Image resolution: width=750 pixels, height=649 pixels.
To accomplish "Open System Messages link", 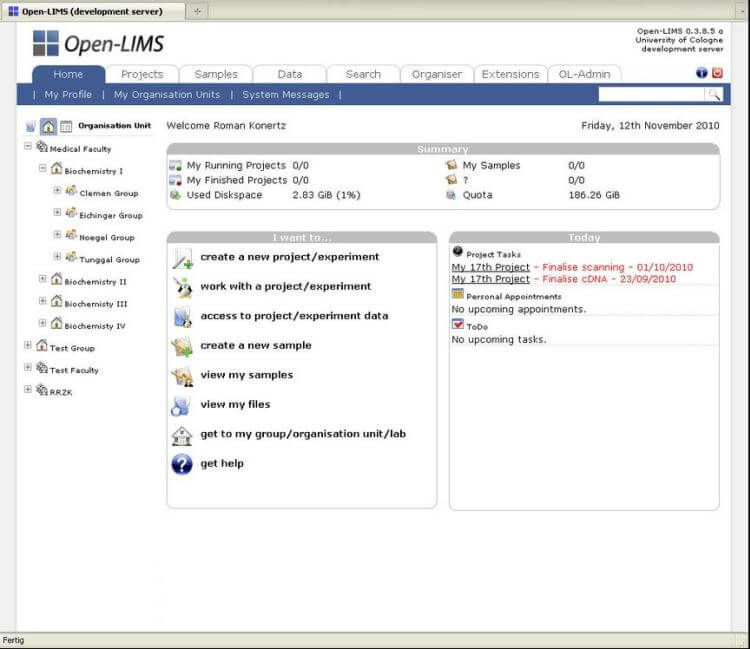I will (286, 95).
